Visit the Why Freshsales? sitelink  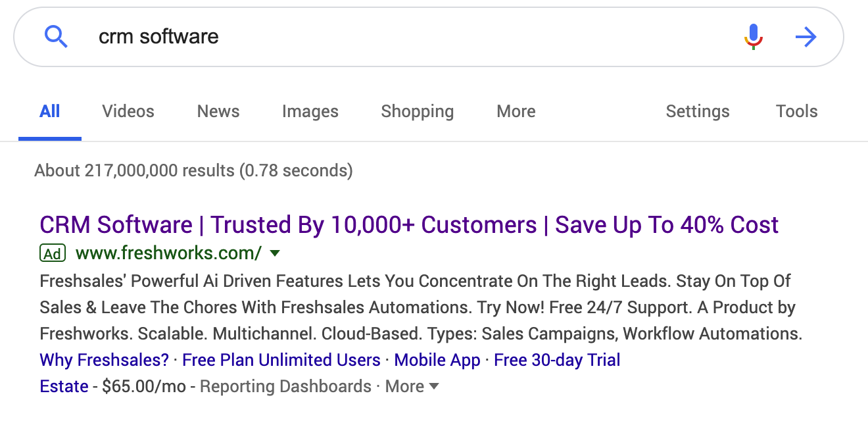105,361
